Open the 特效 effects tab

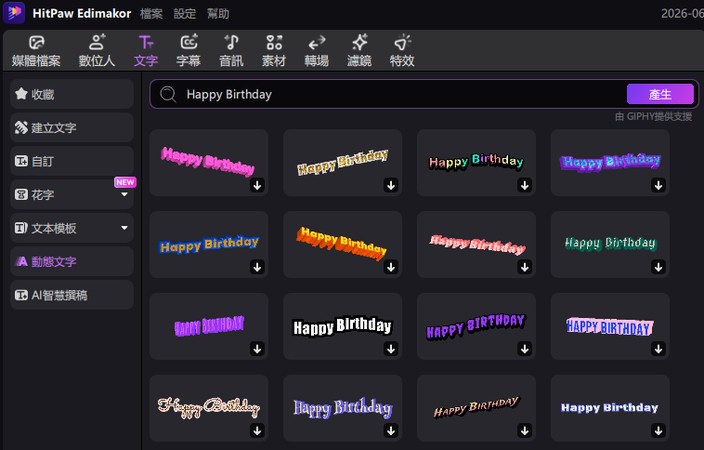[x=402, y=51]
